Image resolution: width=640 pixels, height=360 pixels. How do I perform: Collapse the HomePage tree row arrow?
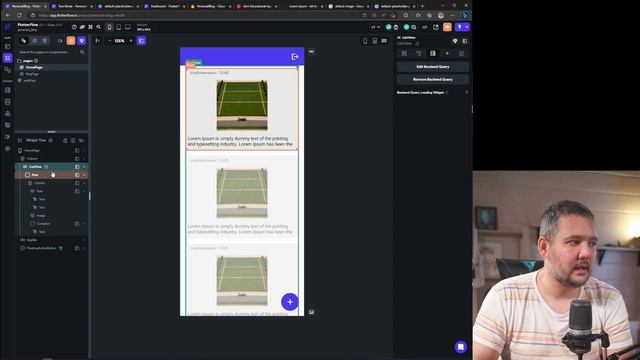(84, 150)
